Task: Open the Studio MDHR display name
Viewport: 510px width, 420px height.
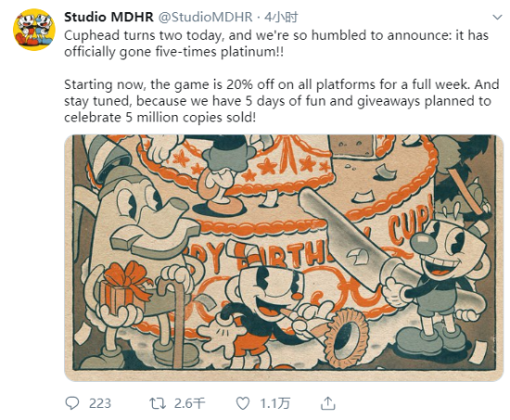Action: click(x=108, y=18)
